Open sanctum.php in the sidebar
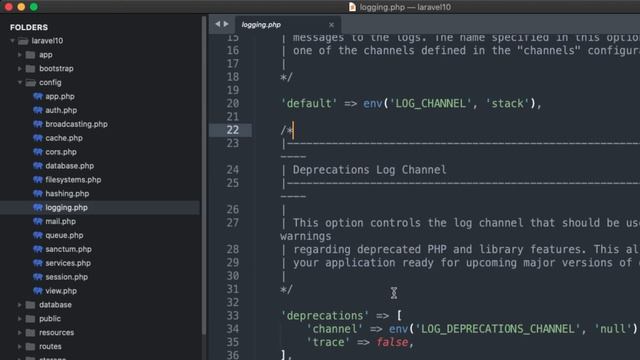Screen dimensions: 640x360 pos(69,249)
